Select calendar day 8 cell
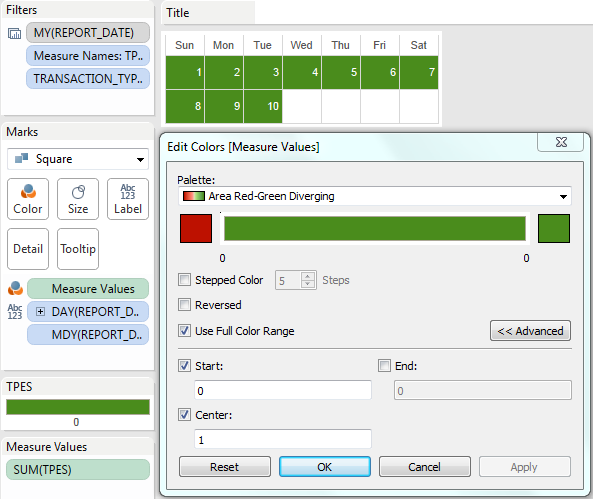The image size is (593, 499). pos(185,106)
